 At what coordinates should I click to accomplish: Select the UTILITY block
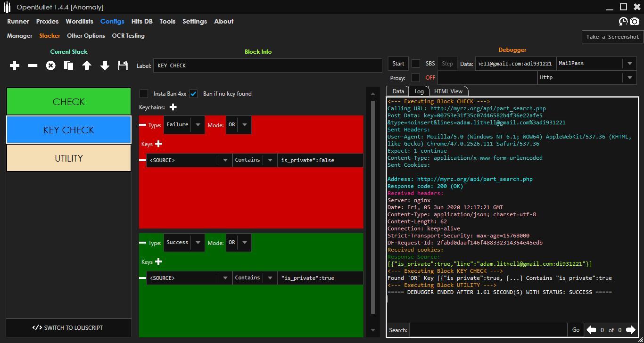click(x=69, y=158)
